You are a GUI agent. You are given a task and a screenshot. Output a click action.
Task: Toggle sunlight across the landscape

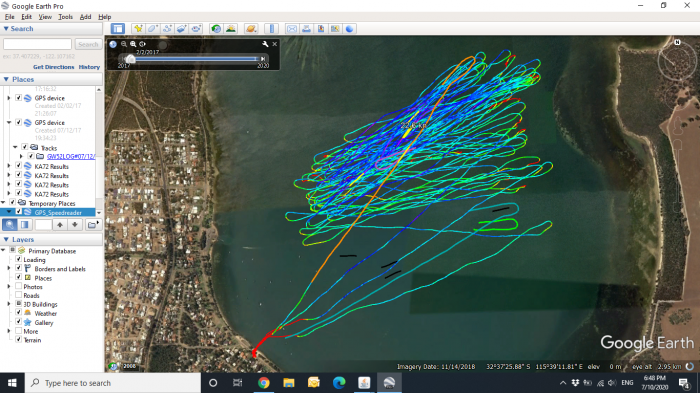click(x=231, y=29)
